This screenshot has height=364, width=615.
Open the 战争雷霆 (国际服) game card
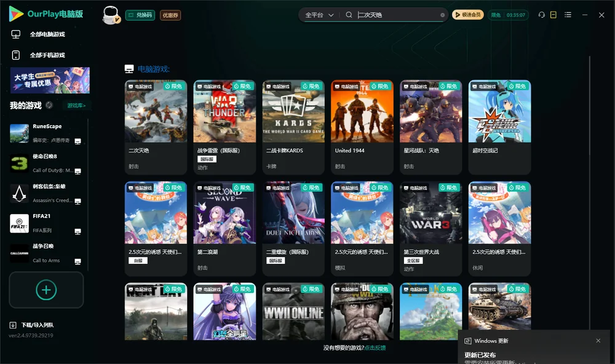tap(224, 127)
